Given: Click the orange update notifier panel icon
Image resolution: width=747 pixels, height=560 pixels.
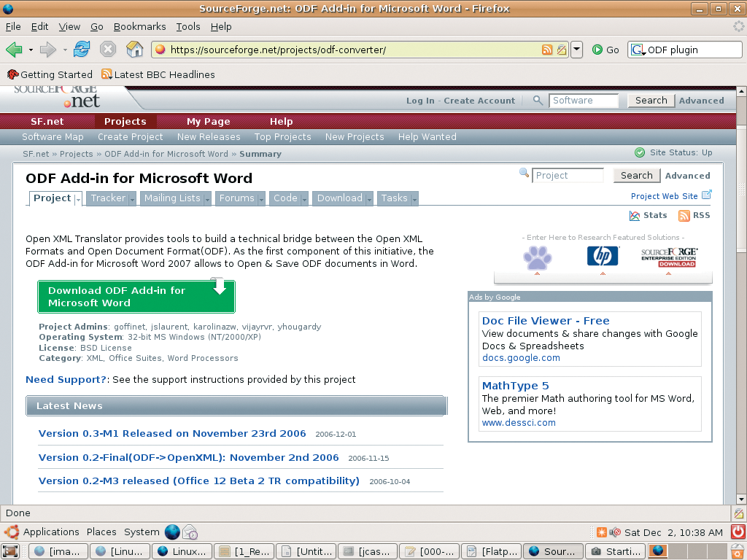Looking at the screenshot, I should 602,532.
